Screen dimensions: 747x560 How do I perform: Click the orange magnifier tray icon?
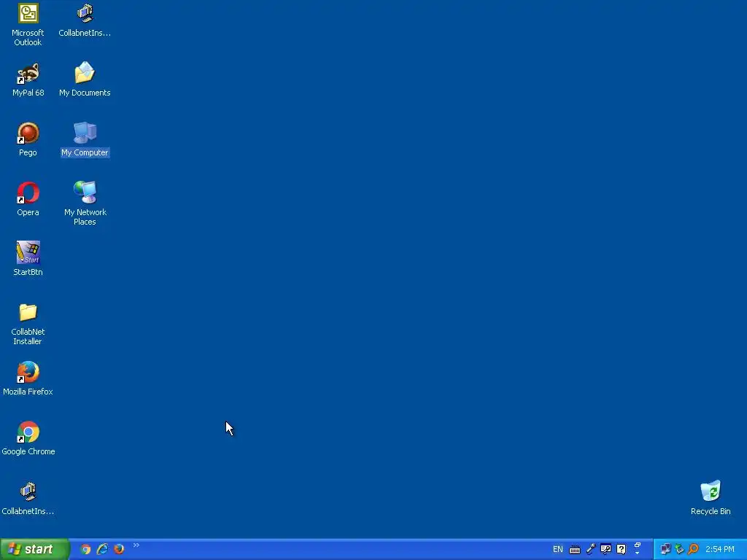pyautogui.click(x=694, y=549)
